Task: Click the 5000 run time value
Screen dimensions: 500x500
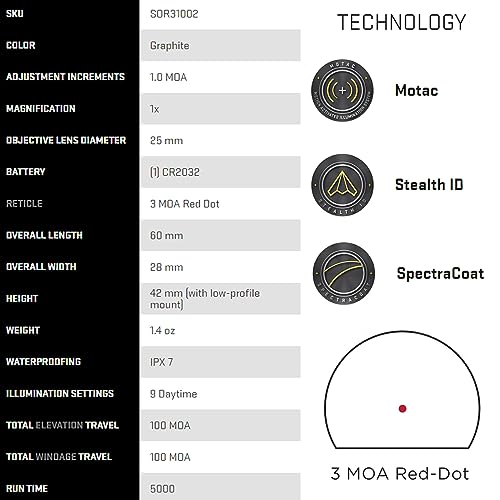Action: 162,489
